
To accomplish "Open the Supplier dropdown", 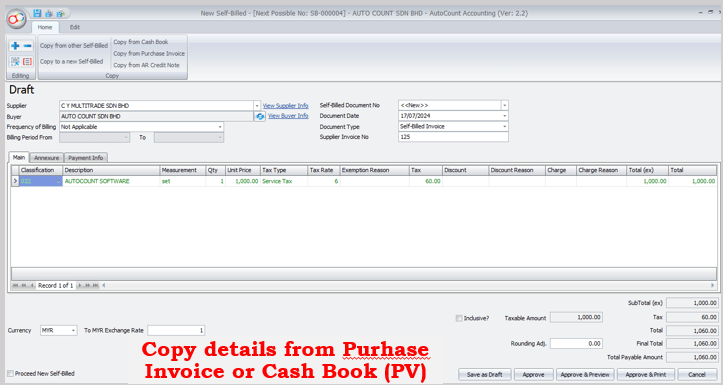I will click(x=257, y=106).
